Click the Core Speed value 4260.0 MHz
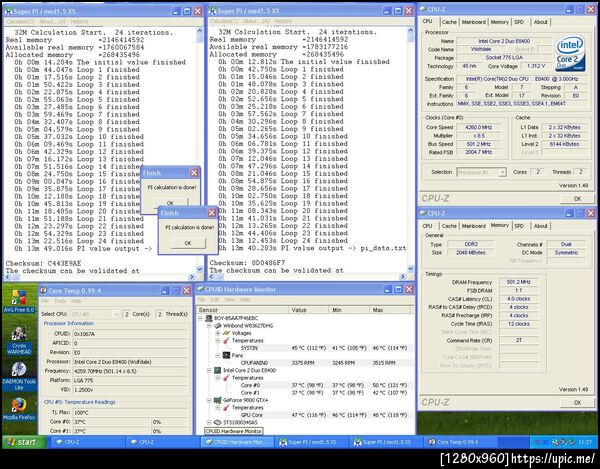Viewport: 600px width, 469px height. tap(479, 127)
